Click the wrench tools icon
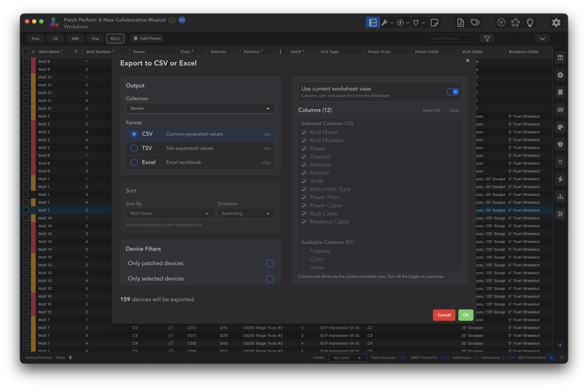This screenshot has width=588, height=390. (x=384, y=23)
